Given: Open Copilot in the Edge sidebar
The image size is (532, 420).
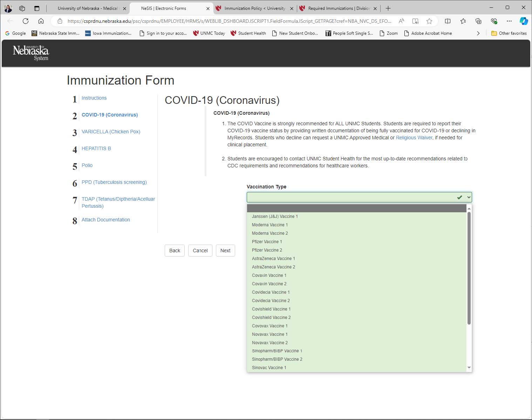Looking at the screenshot, I should [x=524, y=21].
